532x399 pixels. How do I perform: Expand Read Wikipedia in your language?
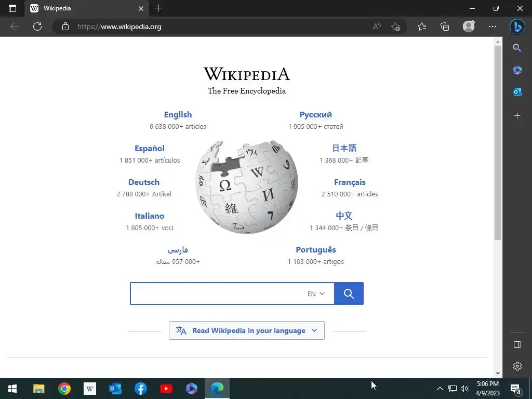click(x=247, y=330)
